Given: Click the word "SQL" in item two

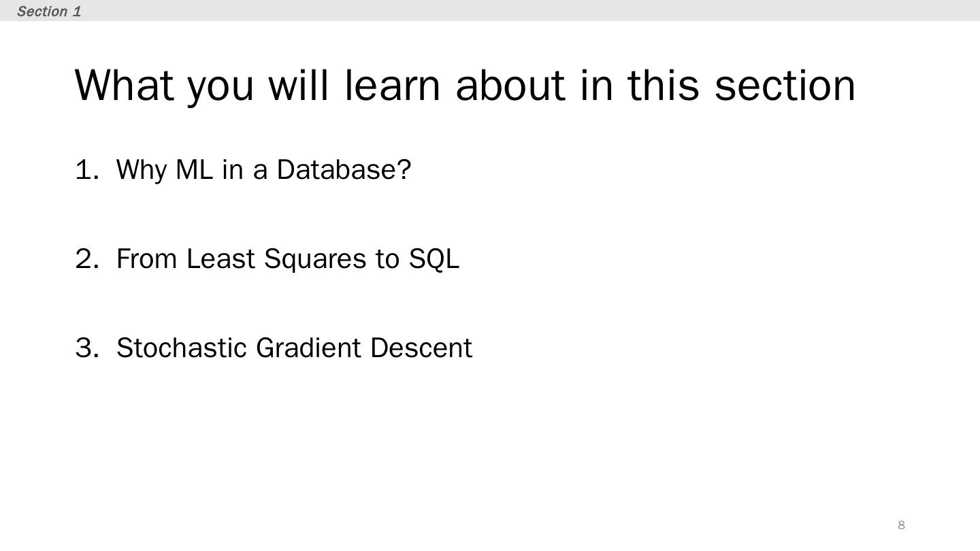Looking at the screenshot, I should [x=434, y=259].
